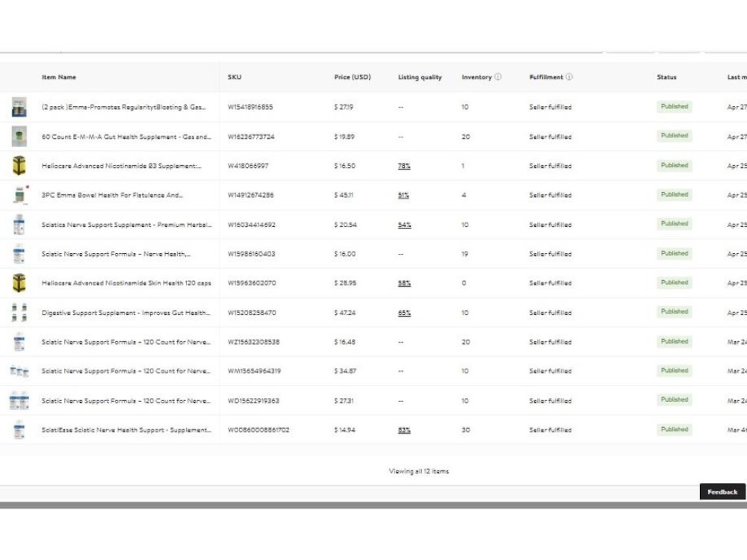Click the price $ 45.11

click(344, 195)
